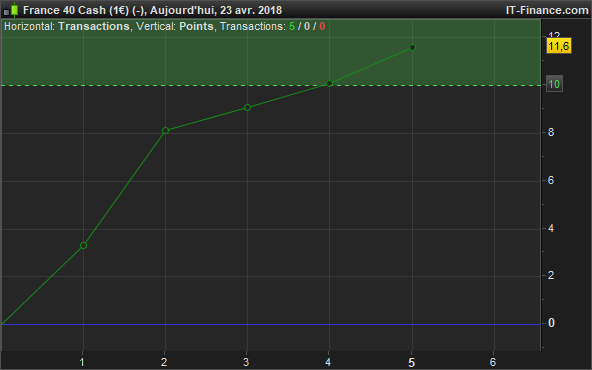Click the blue zero baseline

coord(271,324)
